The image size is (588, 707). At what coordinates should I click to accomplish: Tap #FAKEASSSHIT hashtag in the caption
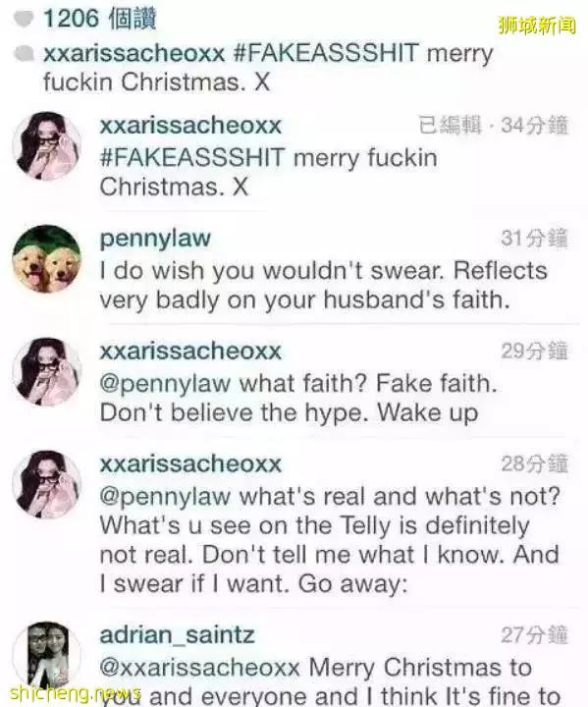coord(327,53)
